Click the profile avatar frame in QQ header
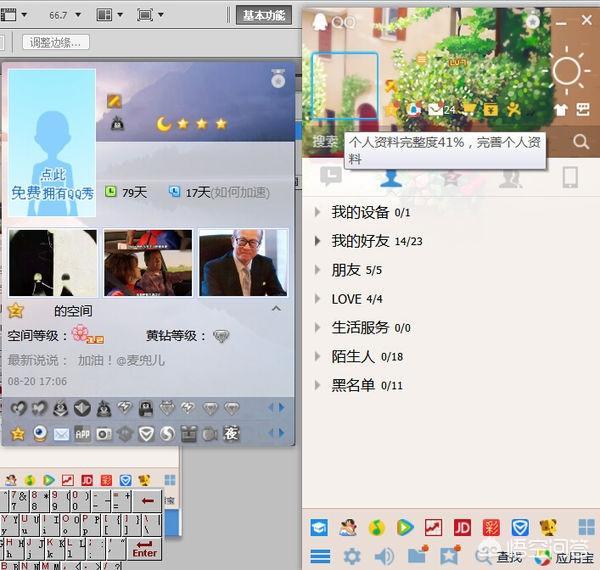Screen dimensions: 600x570 pos(345,86)
